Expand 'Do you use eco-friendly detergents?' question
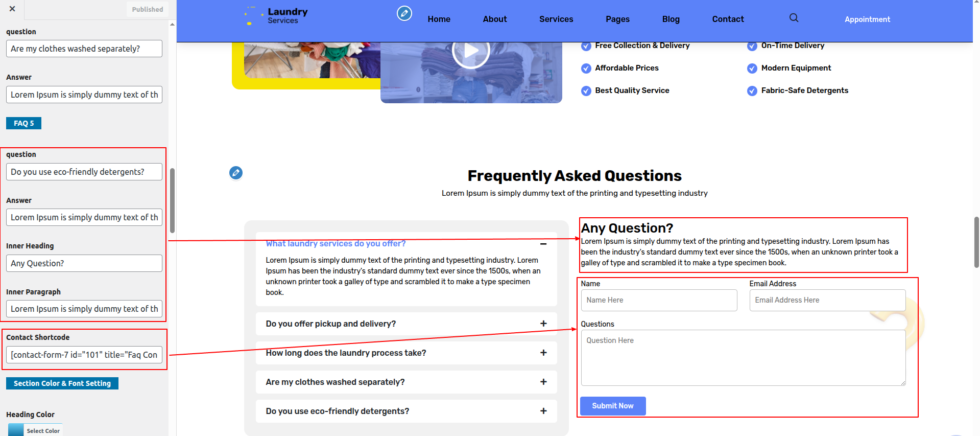The height and width of the screenshot is (436, 980). 543,411
